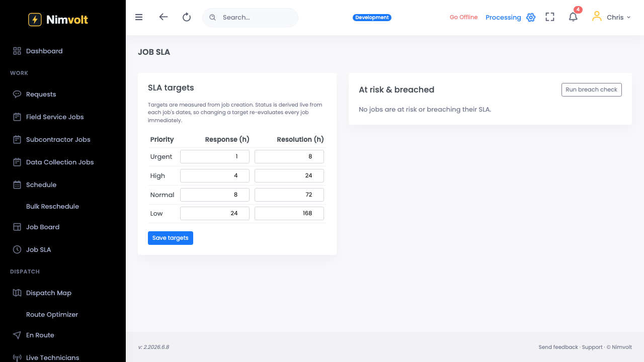The height and width of the screenshot is (362, 644).
Task: Click the Live Technicians broadcast icon
Action: 17,357
